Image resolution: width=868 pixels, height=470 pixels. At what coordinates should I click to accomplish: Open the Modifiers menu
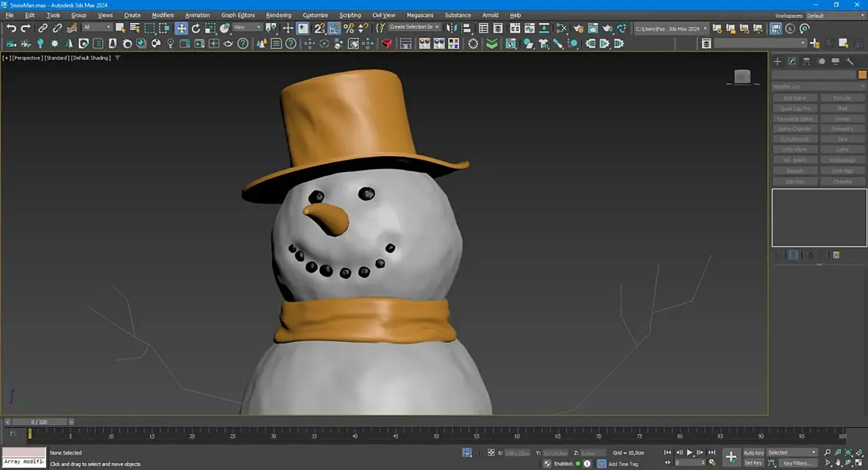163,15
